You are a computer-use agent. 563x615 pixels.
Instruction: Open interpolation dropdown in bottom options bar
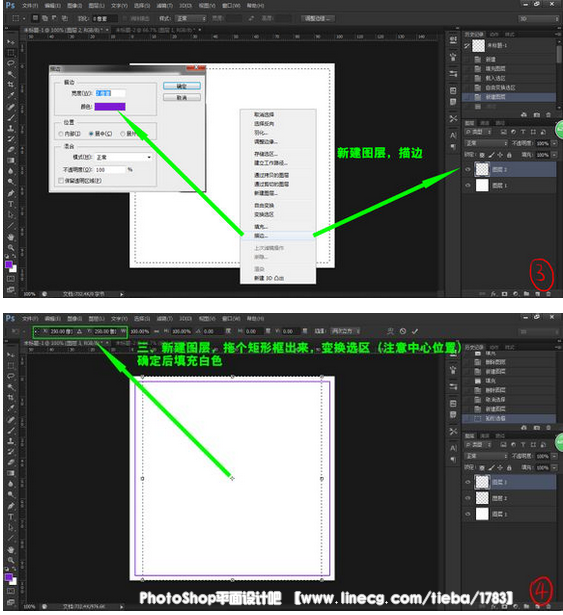(x=345, y=331)
